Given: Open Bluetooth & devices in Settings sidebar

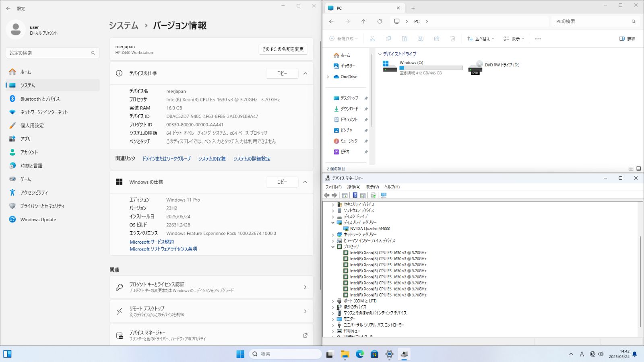Looking at the screenshot, I should click(x=53, y=99).
